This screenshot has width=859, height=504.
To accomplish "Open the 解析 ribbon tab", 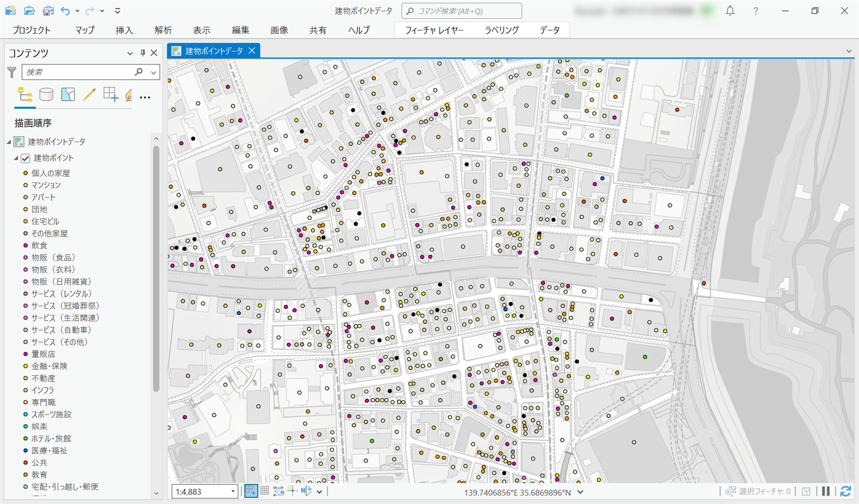I will pos(163,30).
